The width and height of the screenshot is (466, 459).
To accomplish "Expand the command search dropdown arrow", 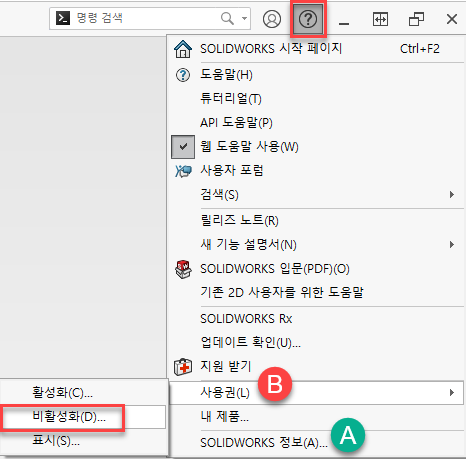I will pos(245,18).
